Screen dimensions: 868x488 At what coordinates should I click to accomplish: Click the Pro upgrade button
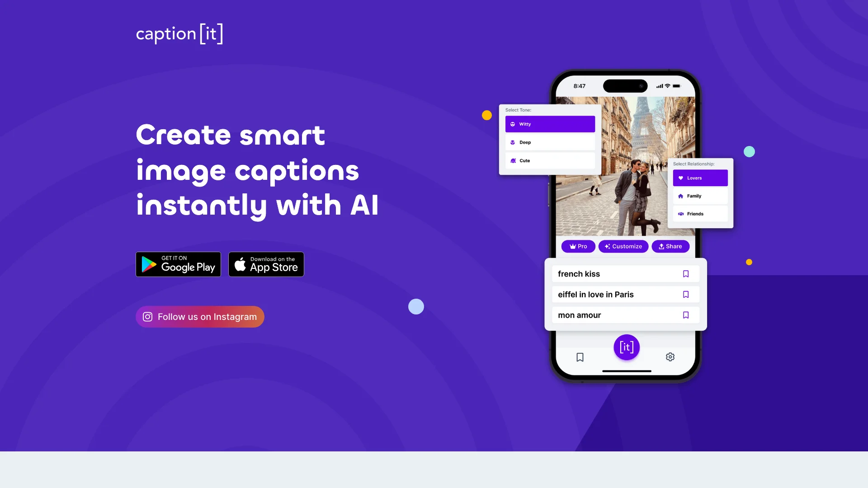578,246
